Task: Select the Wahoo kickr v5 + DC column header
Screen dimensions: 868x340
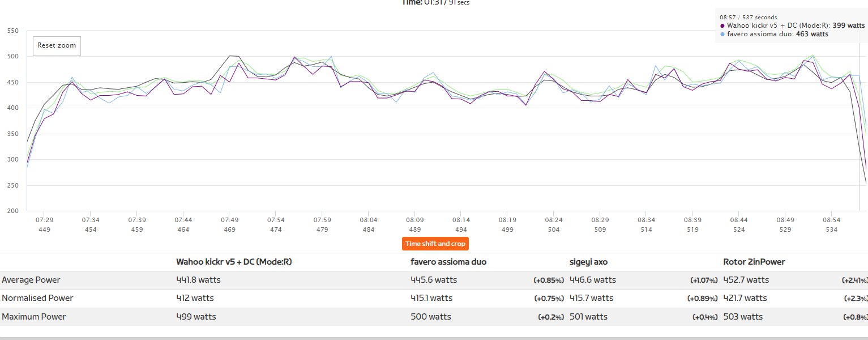Action: tap(234, 262)
